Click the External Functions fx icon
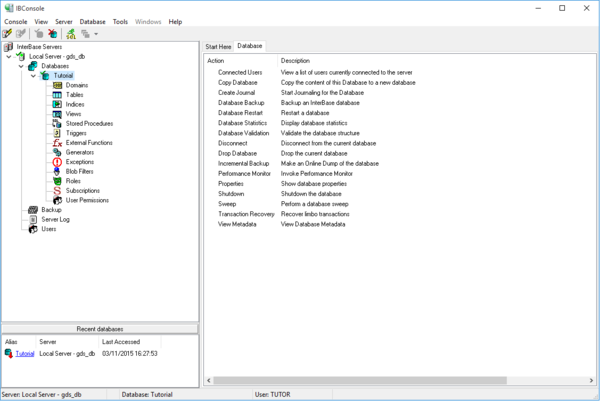The height and width of the screenshot is (401, 600). [x=57, y=143]
